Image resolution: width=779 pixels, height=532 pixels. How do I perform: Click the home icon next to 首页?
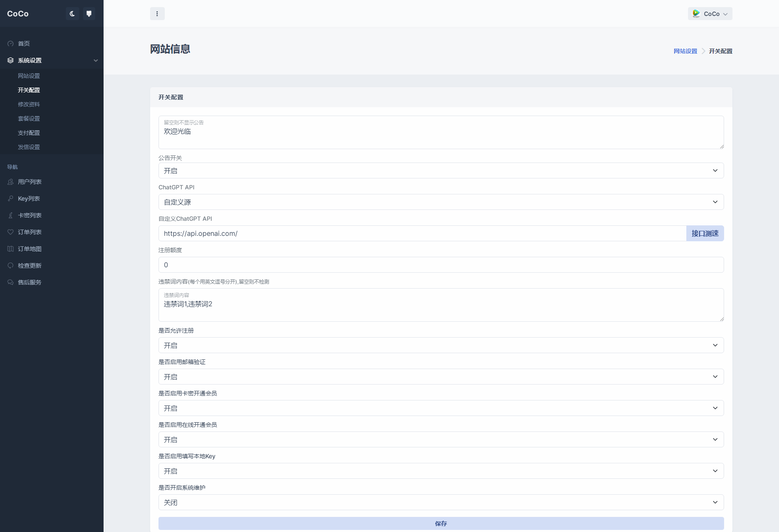[x=10, y=44]
